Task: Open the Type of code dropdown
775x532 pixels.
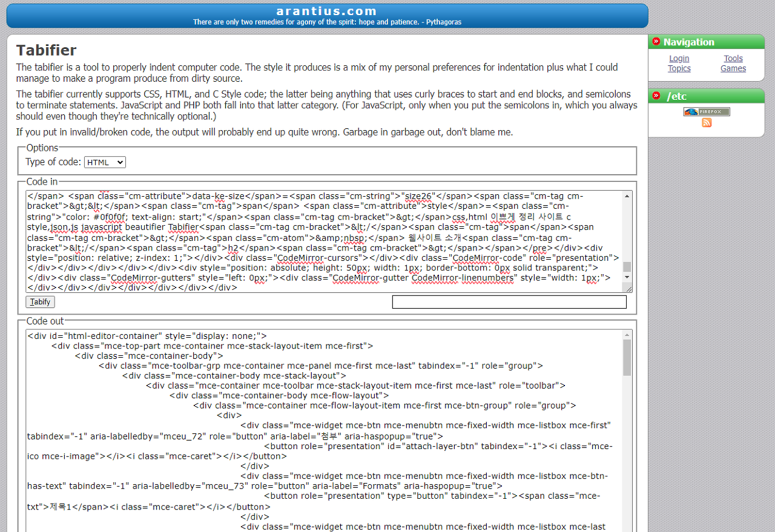Action: [105, 162]
